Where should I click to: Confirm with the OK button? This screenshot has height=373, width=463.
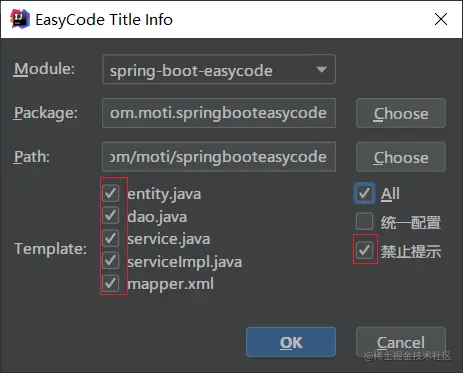point(291,342)
